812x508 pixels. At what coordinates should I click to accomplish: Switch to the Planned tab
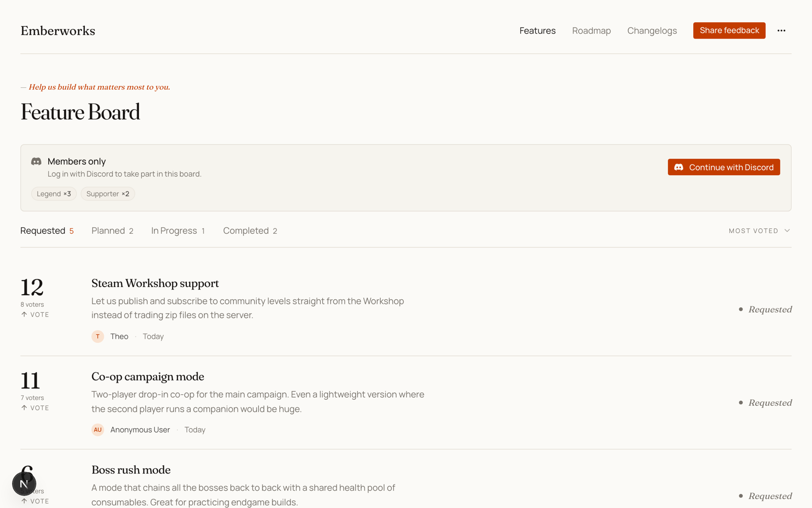tap(112, 231)
